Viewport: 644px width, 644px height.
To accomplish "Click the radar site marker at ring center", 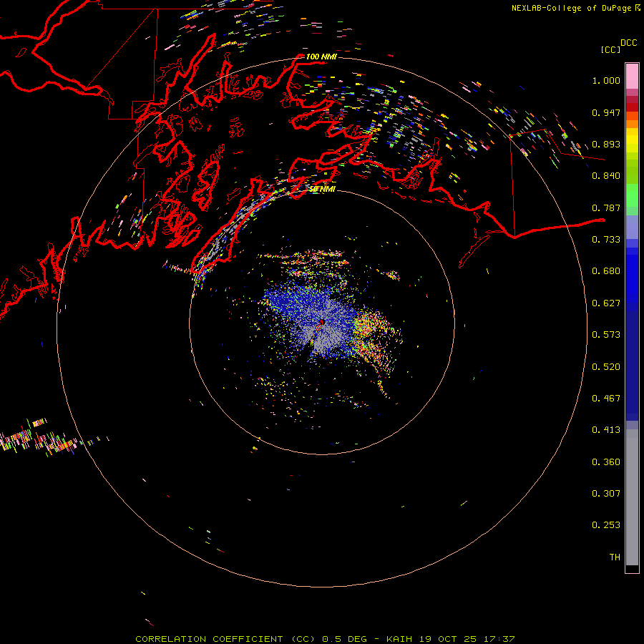I will [x=322, y=323].
